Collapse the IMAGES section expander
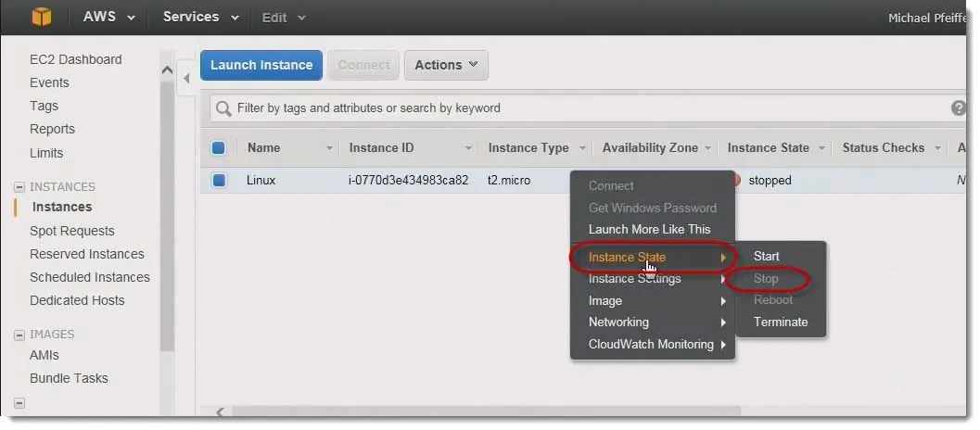This screenshot has width=980, height=430. (x=19, y=335)
